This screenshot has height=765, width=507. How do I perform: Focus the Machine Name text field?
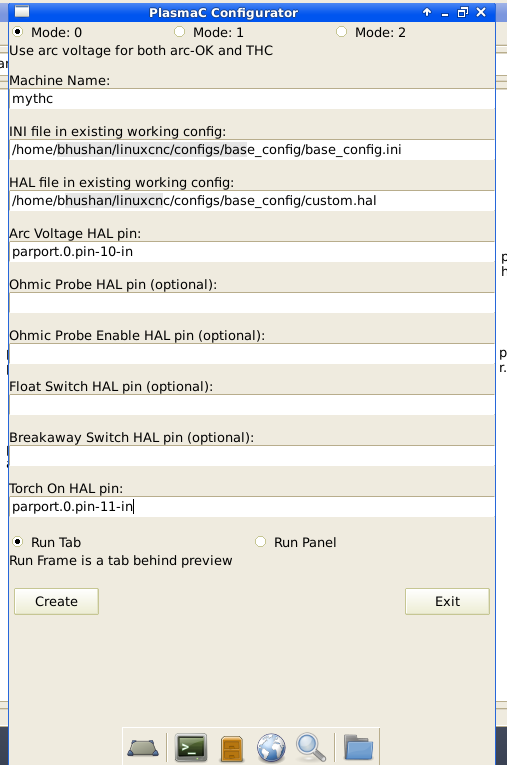[x=252, y=99]
